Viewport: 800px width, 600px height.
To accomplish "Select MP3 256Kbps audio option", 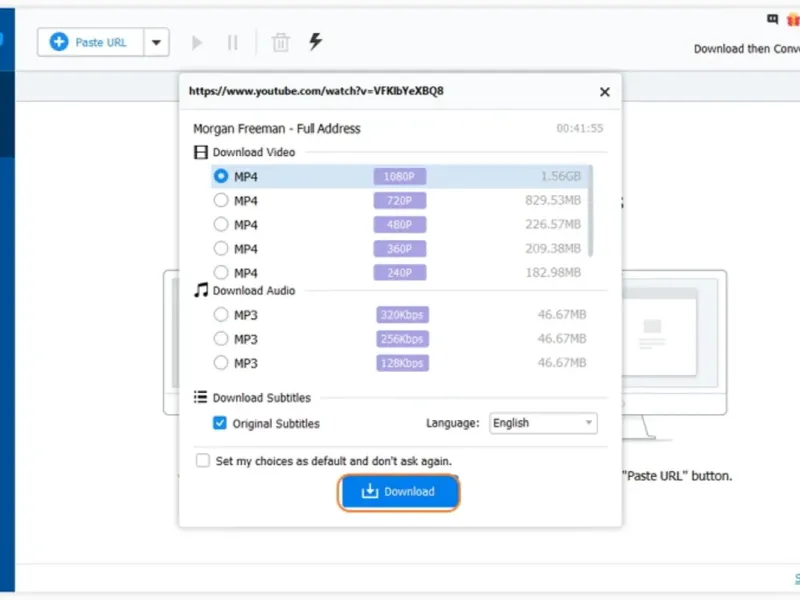I will pos(221,338).
